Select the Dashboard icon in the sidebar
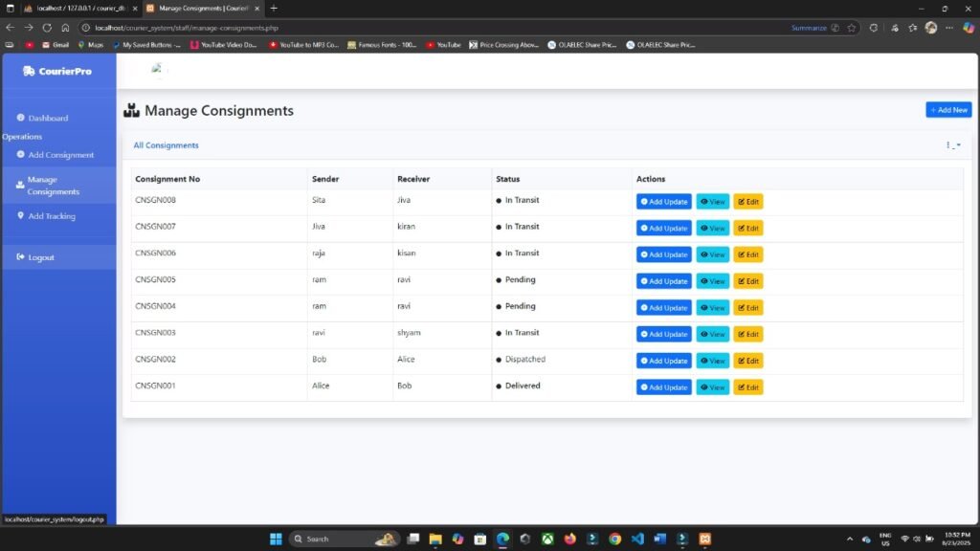Viewport: 980px width, 551px height. pos(22,118)
